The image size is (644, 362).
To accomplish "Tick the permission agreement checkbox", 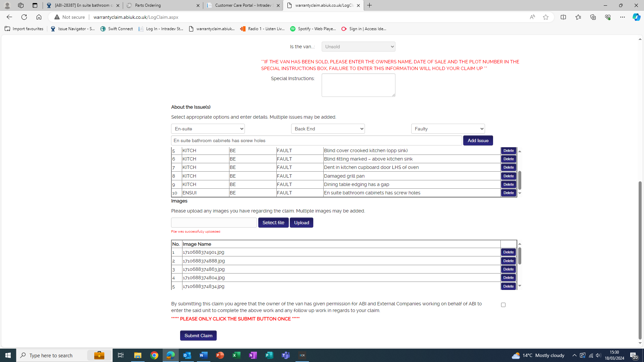I will [x=503, y=305].
